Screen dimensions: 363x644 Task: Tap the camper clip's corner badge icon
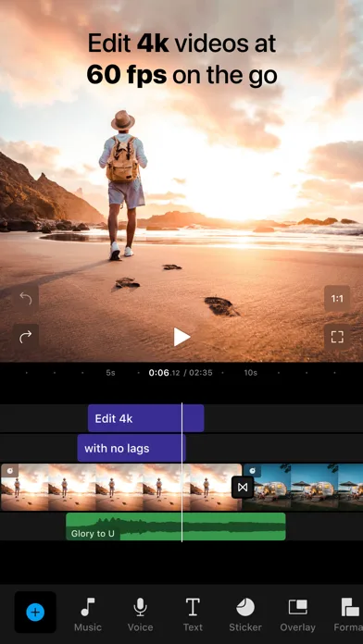(x=253, y=471)
